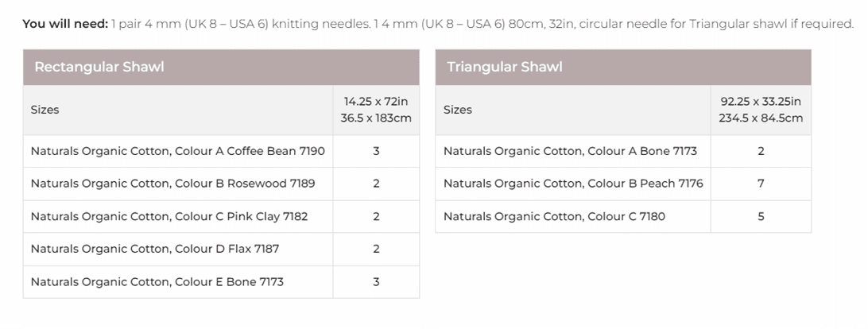The height and width of the screenshot is (329, 868).
Task: Click the Sizes label in Triangular Shawl table
Action: click(458, 110)
